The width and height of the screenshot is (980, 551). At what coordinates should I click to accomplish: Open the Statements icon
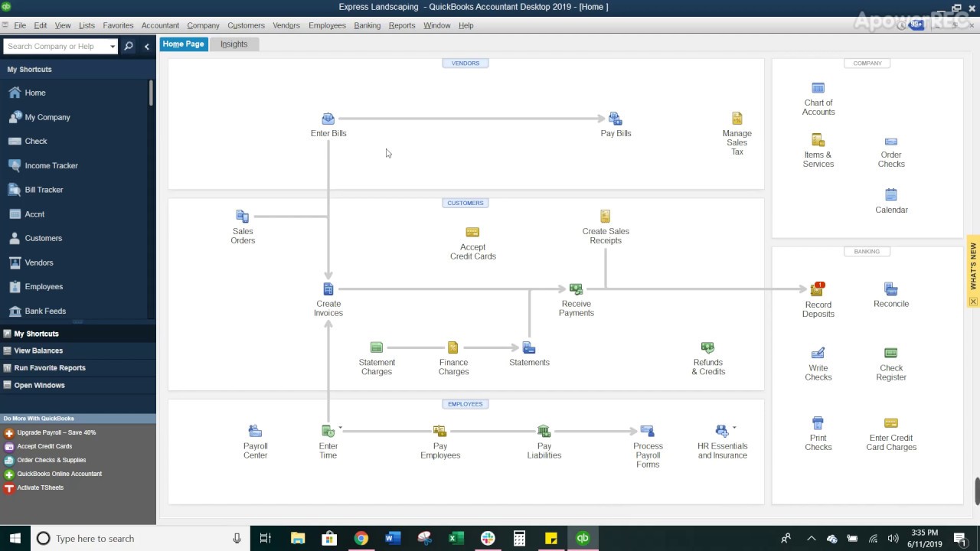coord(529,347)
